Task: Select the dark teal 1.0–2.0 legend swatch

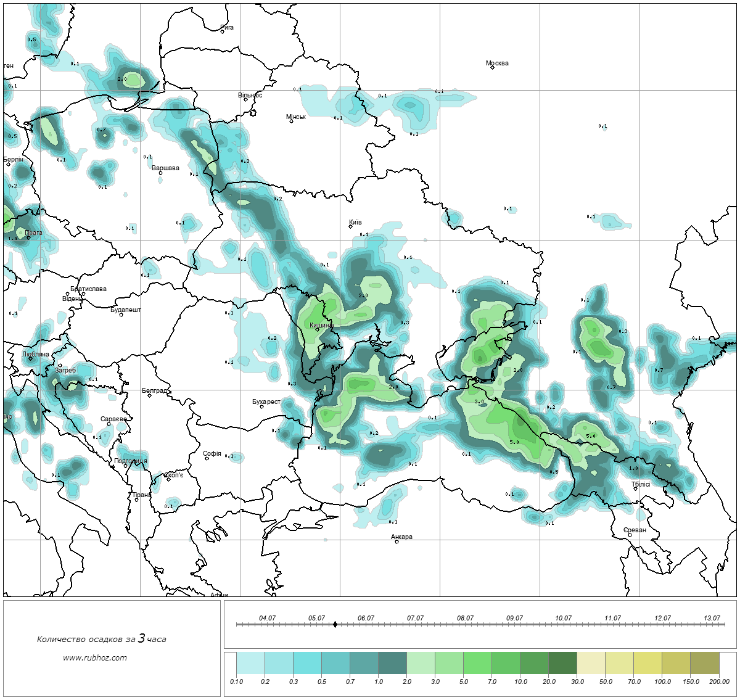Action: tap(392, 664)
